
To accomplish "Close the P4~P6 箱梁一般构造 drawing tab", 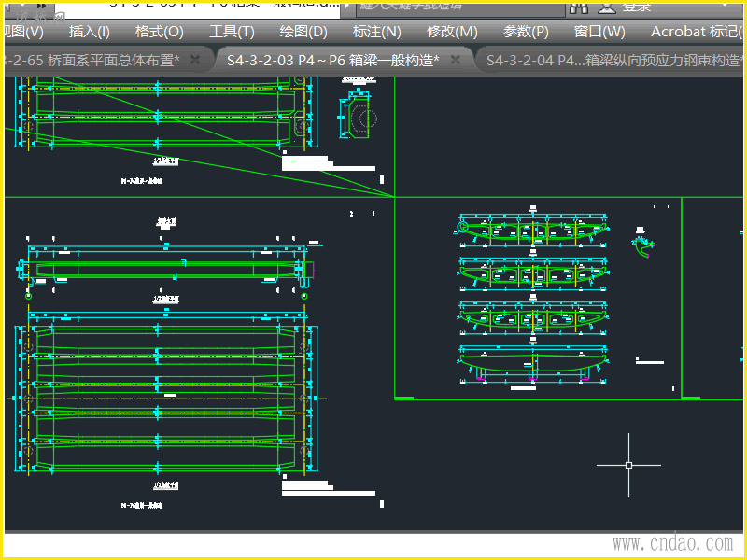I will [x=456, y=60].
